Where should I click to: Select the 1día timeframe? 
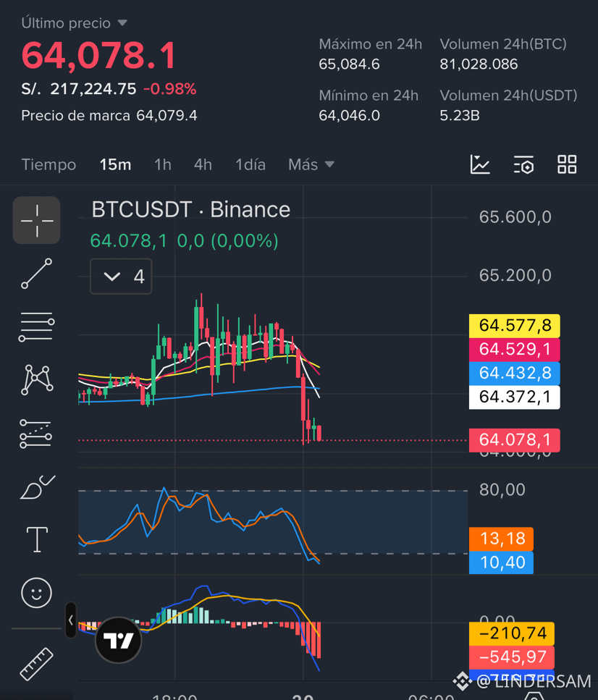[250, 165]
